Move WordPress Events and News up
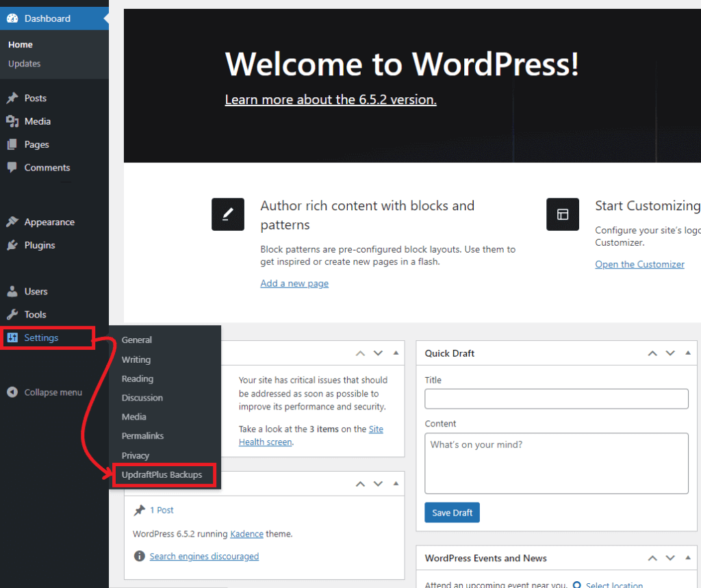 (652, 558)
